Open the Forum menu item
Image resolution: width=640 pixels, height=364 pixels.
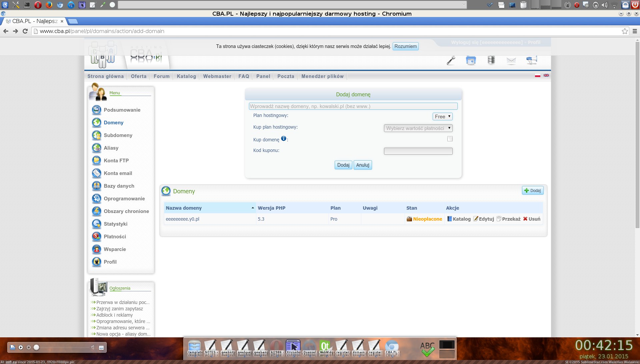(x=162, y=76)
